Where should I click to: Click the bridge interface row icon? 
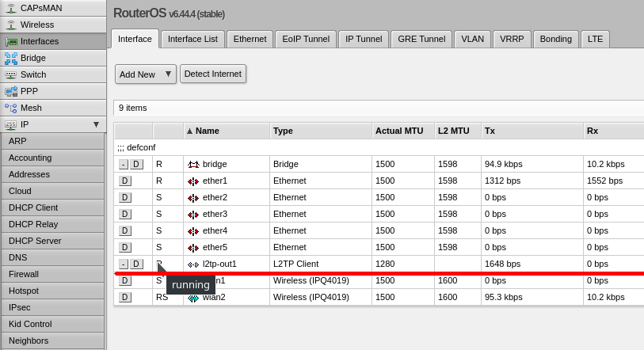tap(193, 165)
